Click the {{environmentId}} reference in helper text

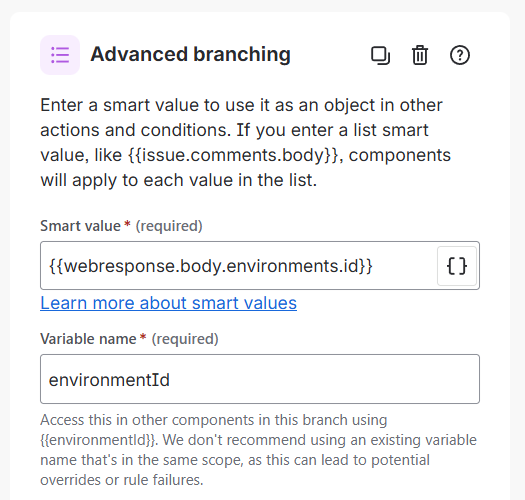pos(98,440)
